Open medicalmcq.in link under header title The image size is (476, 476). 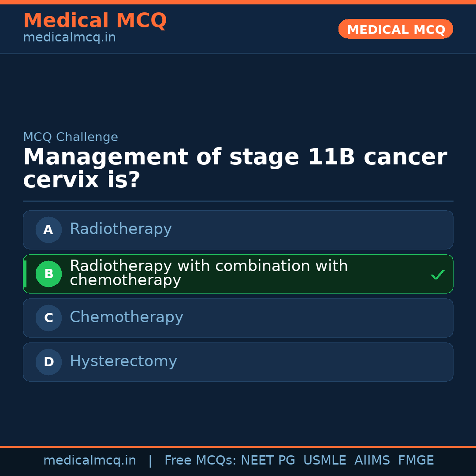pyautogui.click(x=69, y=38)
